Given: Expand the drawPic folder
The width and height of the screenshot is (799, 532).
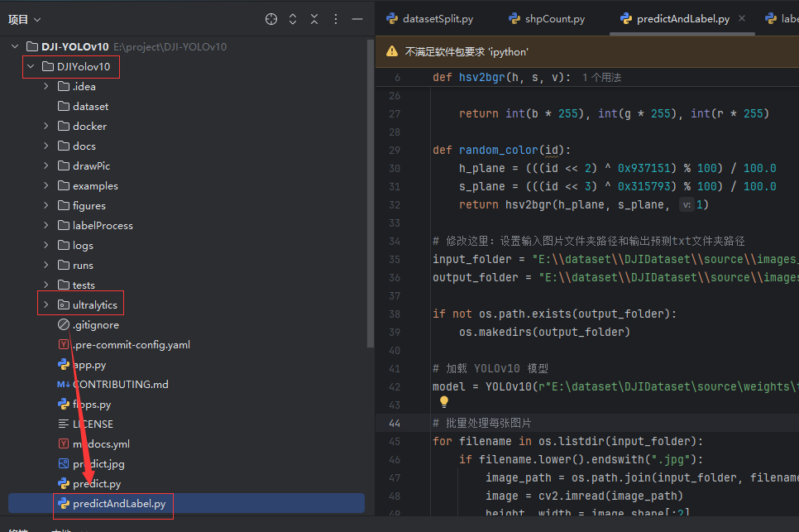Looking at the screenshot, I should point(45,165).
